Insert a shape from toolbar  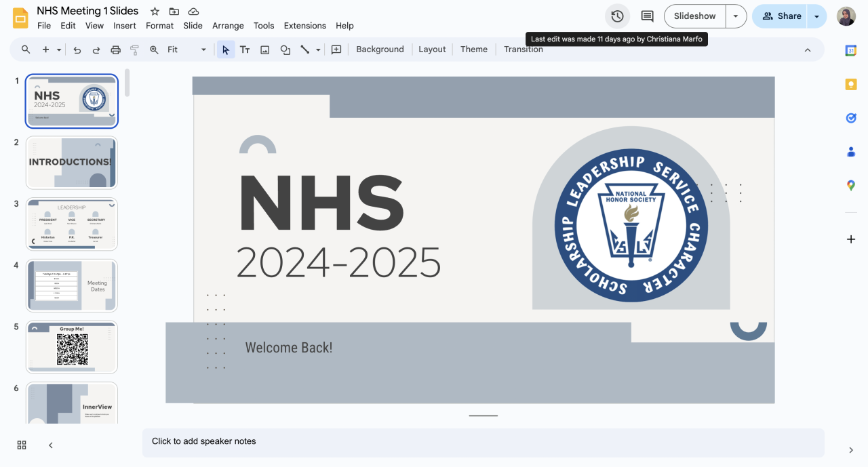tap(285, 49)
